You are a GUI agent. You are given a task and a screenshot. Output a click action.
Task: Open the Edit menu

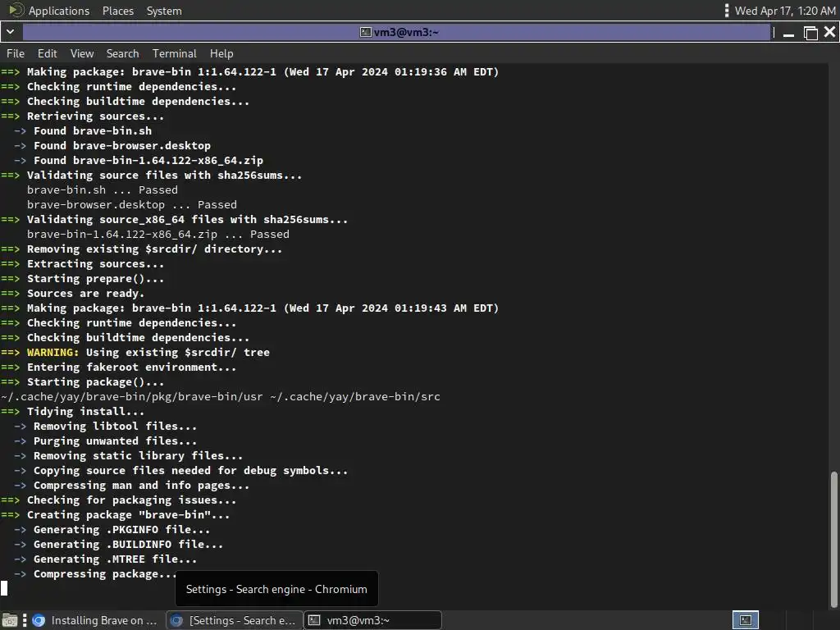(47, 53)
